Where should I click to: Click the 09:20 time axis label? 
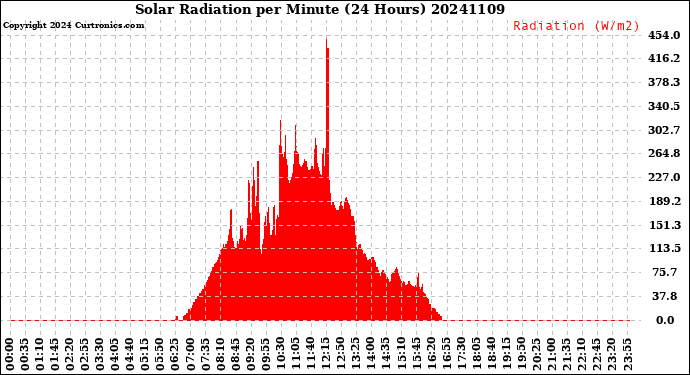point(250,355)
